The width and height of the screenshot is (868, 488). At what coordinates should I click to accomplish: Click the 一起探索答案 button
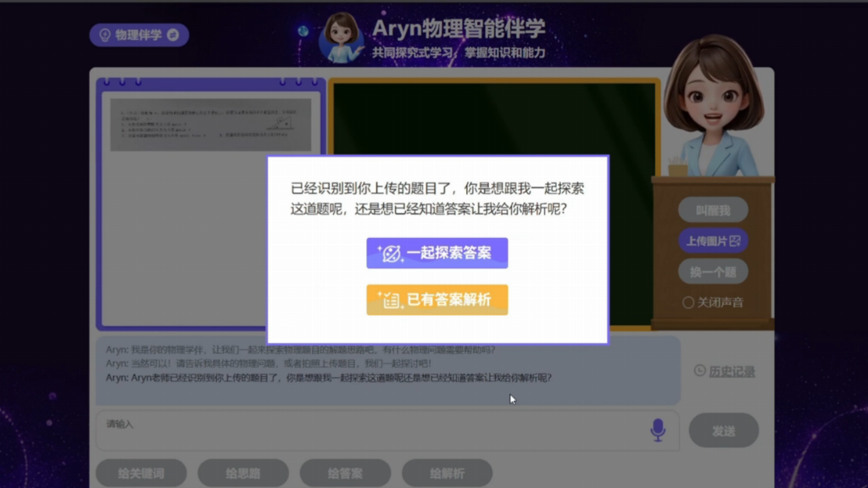point(437,253)
